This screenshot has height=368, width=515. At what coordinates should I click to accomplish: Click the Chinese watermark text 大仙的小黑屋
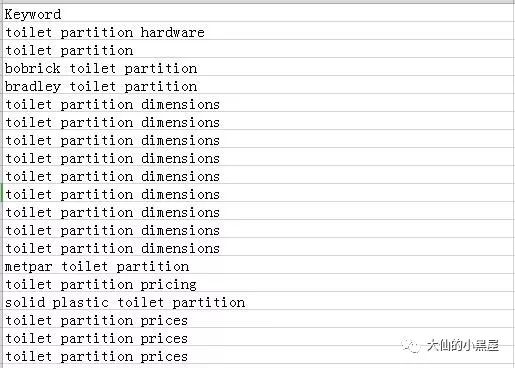point(463,345)
